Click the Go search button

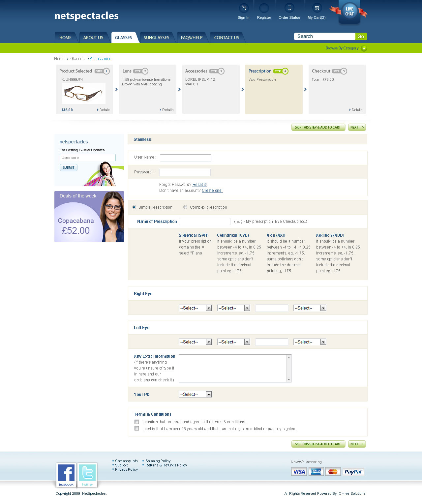point(361,36)
